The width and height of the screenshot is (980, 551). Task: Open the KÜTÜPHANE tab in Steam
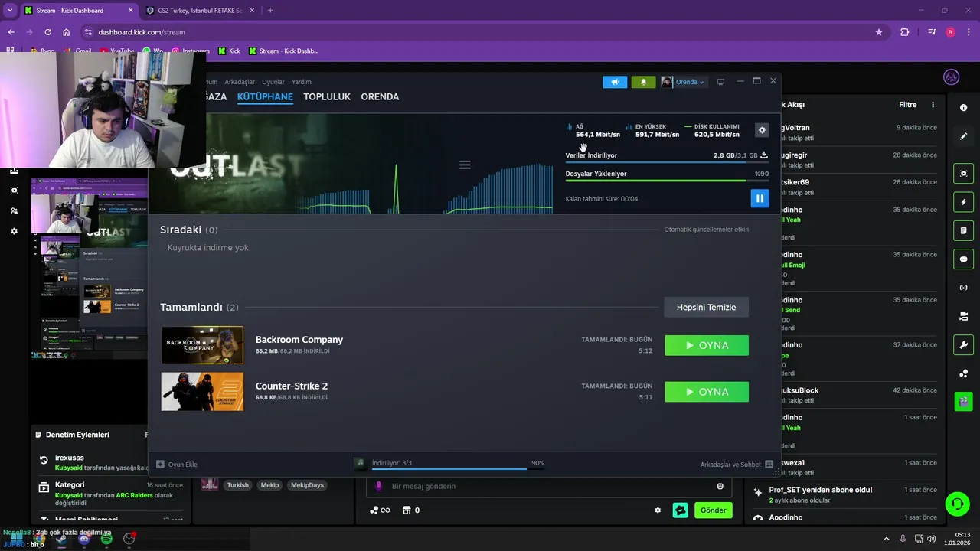pyautogui.click(x=265, y=97)
